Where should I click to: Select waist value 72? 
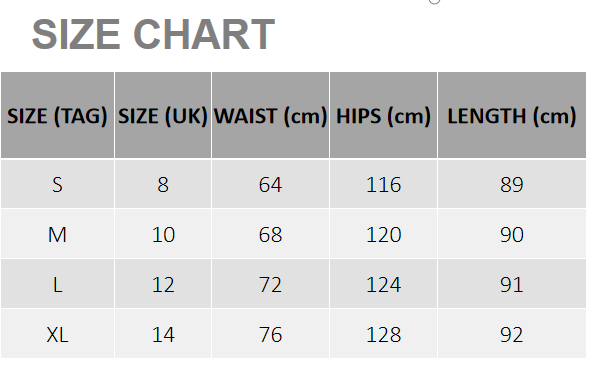tap(271, 284)
